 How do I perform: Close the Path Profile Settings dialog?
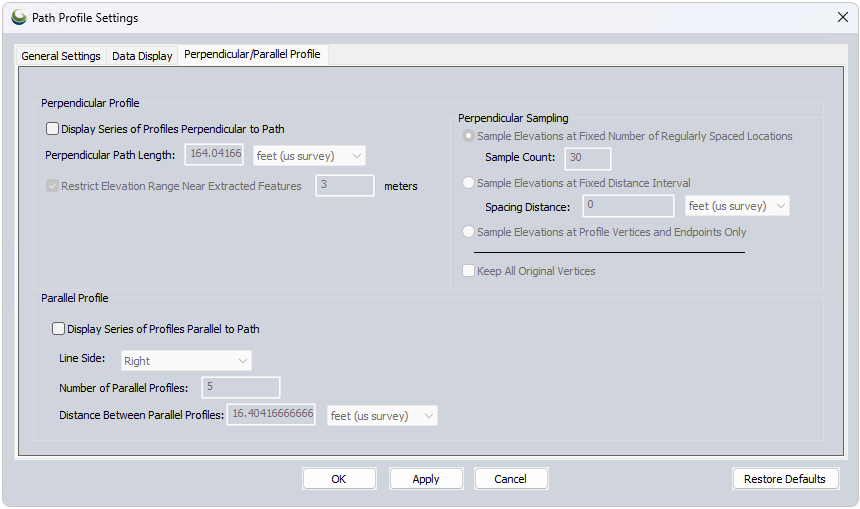pos(841,17)
